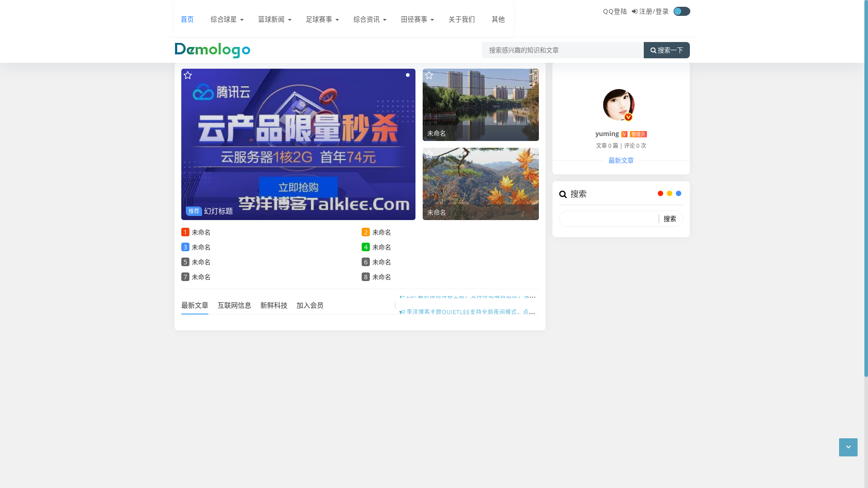Click the yellow dot in search widget
868x488 pixels.
(670, 193)
